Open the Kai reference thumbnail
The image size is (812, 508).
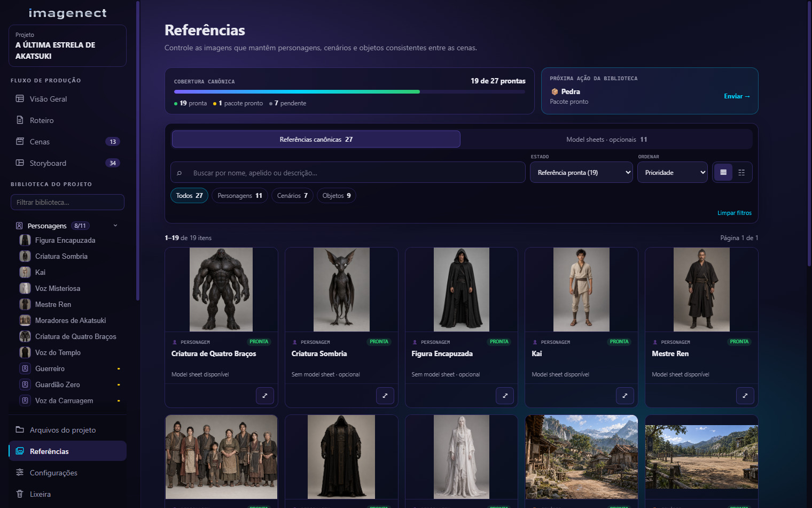pos(581,289)
